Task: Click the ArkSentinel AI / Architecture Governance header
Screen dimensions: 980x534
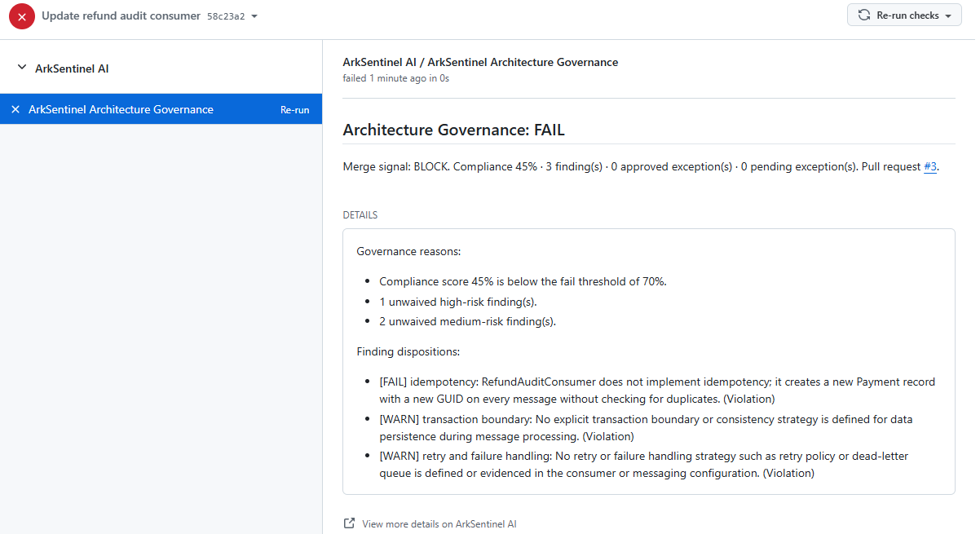Action: pos(480,62)
